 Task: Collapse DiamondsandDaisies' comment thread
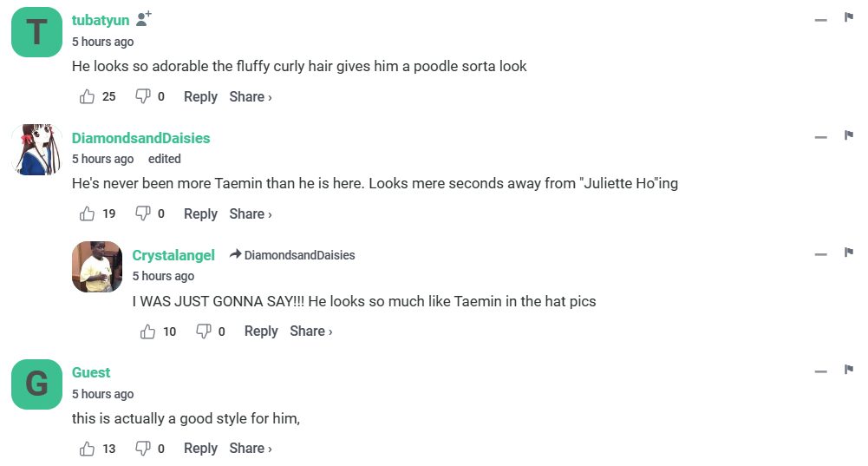coord(820,137)
